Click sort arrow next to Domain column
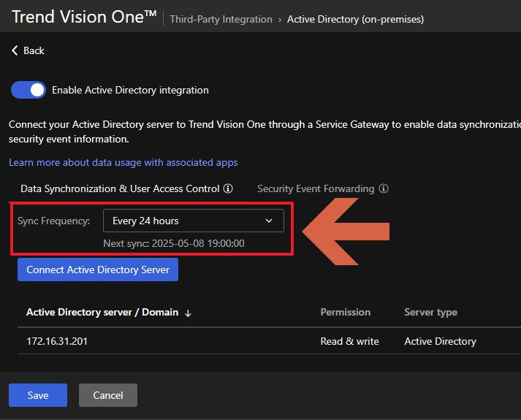Viewport: 521px width, 420px height. pos(188,313)
